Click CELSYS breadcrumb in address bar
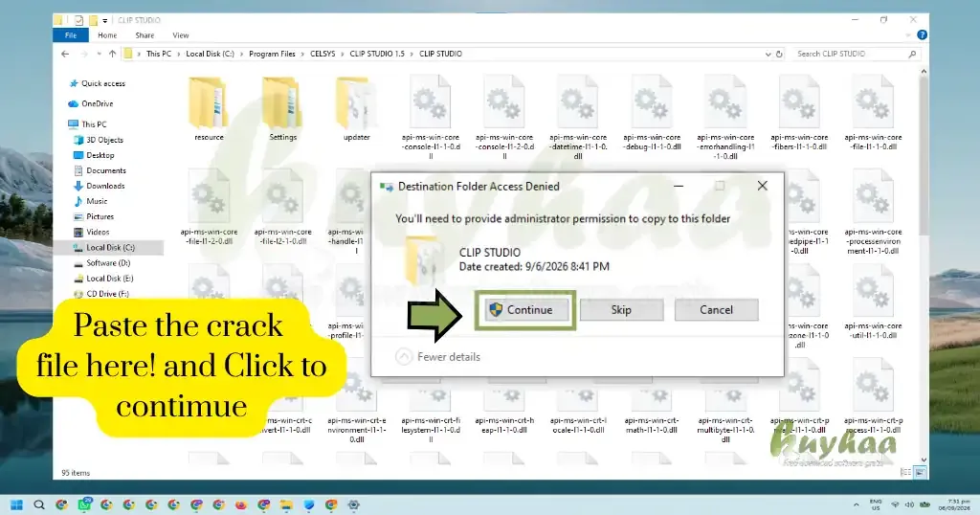The height and width of the screenshot is (515, 980). point(323,54)
